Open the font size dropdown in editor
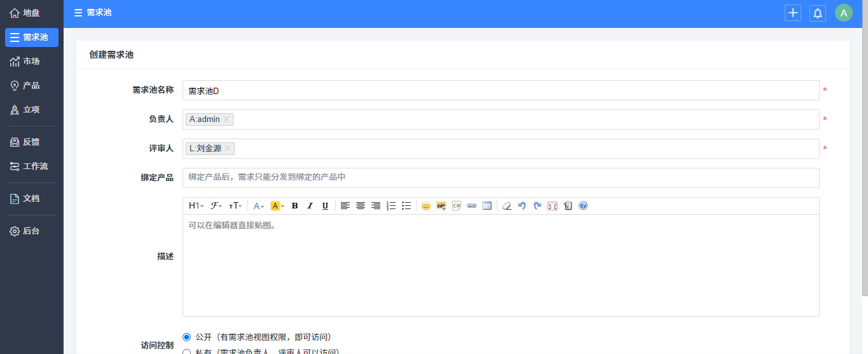Screen dimensions: 868x354 point(235,206)
